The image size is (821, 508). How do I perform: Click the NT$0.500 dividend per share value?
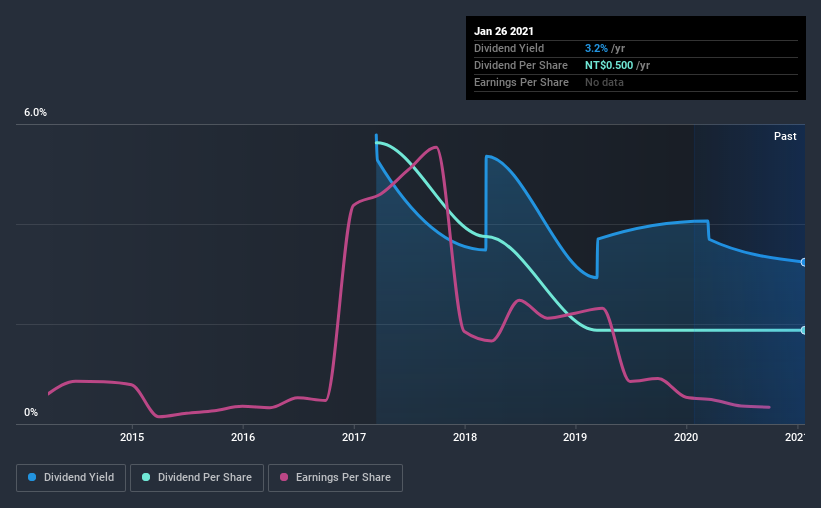click(609, 65)
